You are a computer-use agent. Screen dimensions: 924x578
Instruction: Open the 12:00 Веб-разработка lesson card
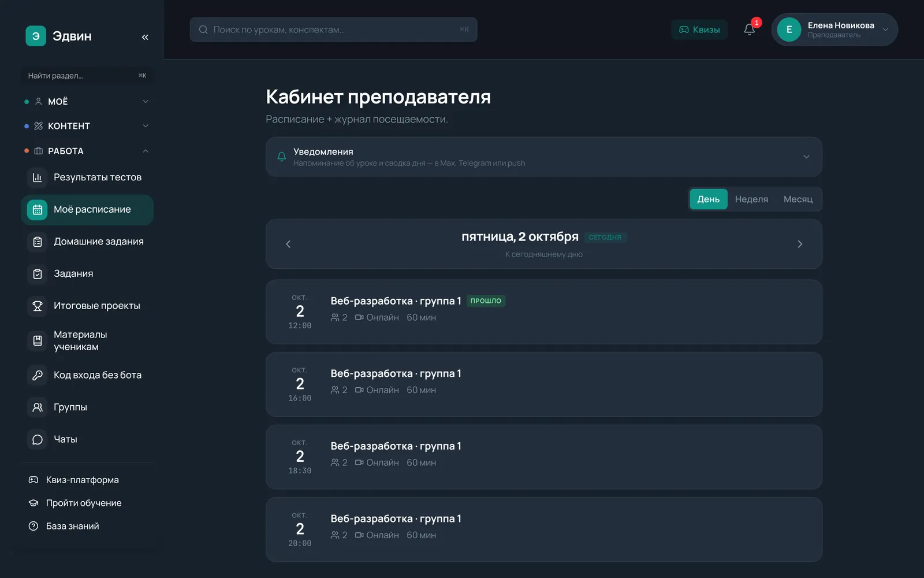544,312
